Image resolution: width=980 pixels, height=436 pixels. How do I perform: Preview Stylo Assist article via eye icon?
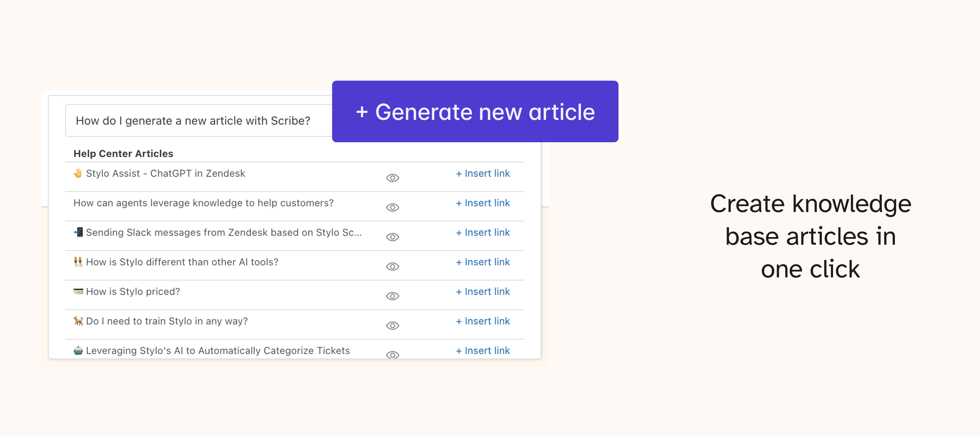392,178
